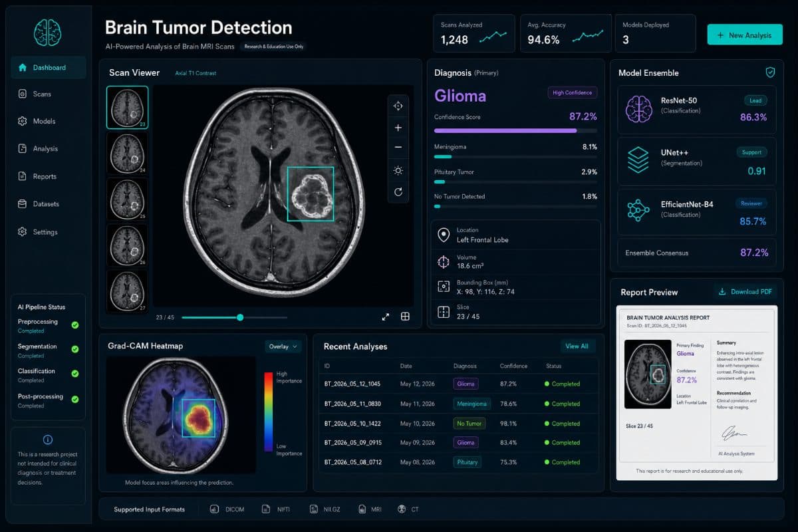This screenshot has height=532, width=798.
Task: Click the Volume crosshair icon
Action: click(443, 261)
